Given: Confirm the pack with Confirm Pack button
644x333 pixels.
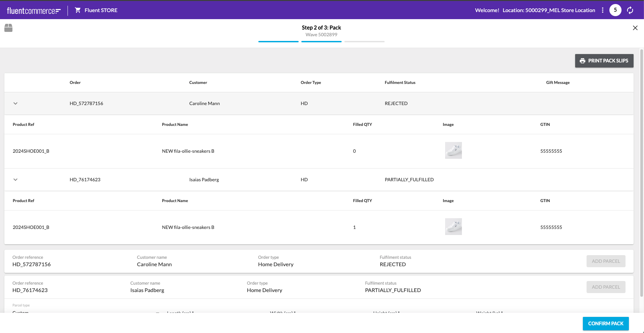Looking at the screenshot, I should pyautogui.click(x=605, y=324).
